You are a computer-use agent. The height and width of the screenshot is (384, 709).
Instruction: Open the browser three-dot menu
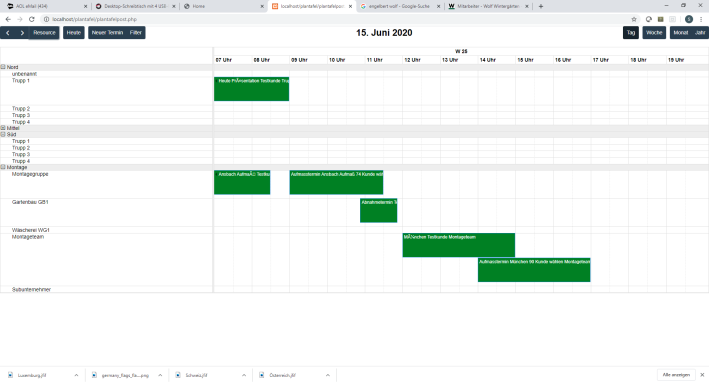pos(701,19)
